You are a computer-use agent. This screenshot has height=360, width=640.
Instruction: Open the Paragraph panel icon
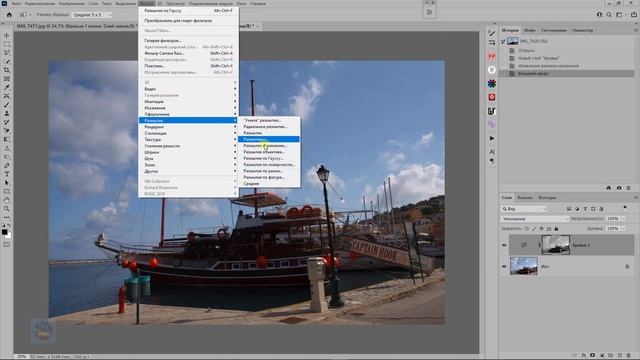tap(492, 161)
